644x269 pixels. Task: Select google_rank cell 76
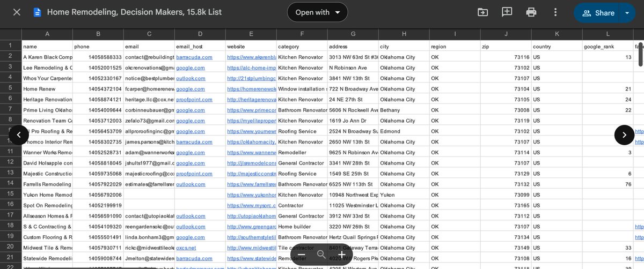[x=608, y=184]
